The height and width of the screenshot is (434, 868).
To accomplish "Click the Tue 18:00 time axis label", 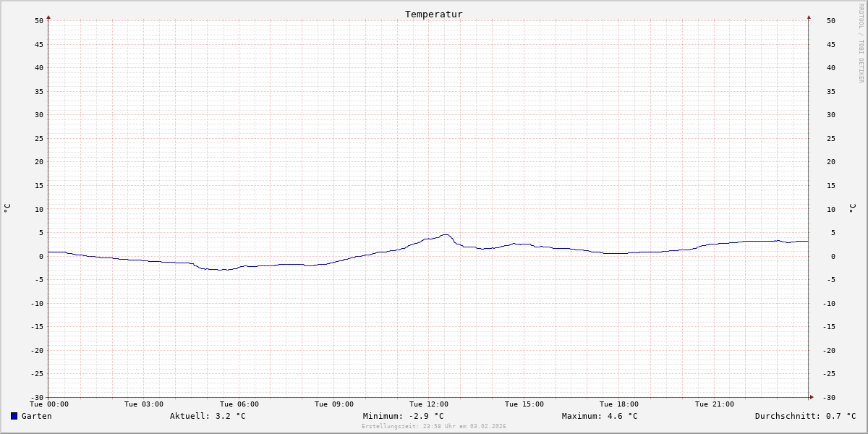I will [x=619, y=404].
